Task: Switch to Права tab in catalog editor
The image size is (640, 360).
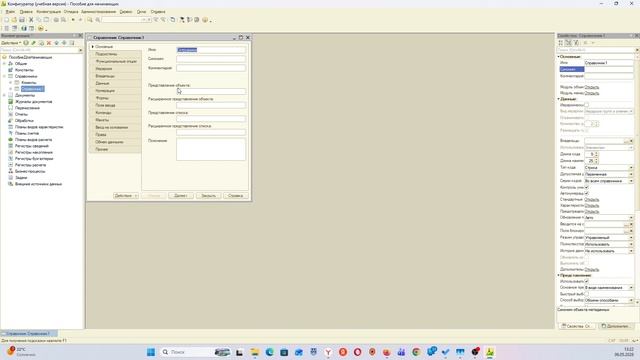Action: pos(115,135)
